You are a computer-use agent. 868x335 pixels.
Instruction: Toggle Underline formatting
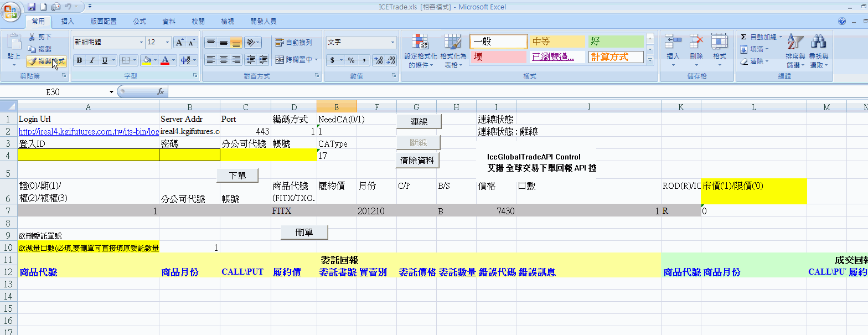click(x=105, y=60)
